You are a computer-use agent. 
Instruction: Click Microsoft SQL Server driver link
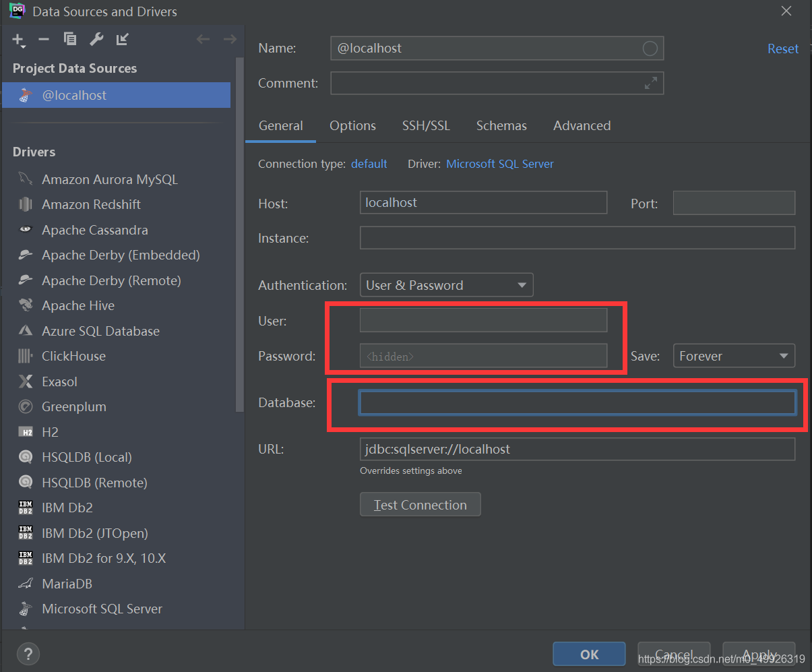500,164
